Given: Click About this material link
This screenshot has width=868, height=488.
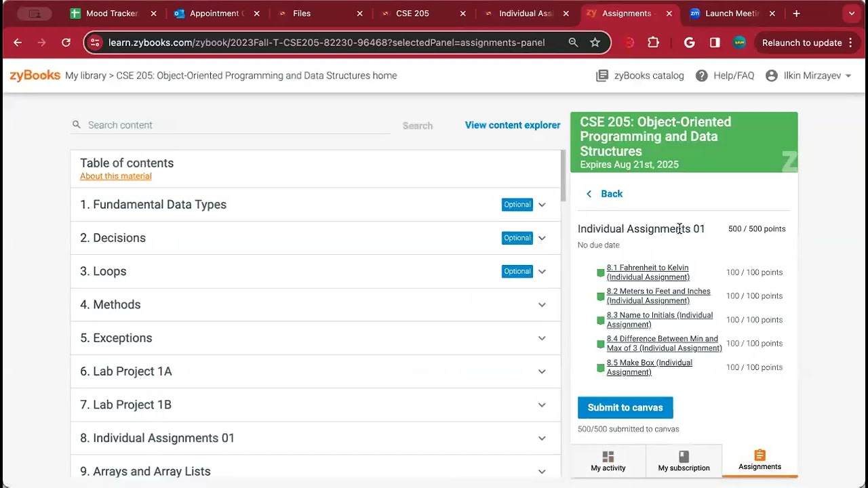Looking at the screenshot, I should click(x=115, y=176).
